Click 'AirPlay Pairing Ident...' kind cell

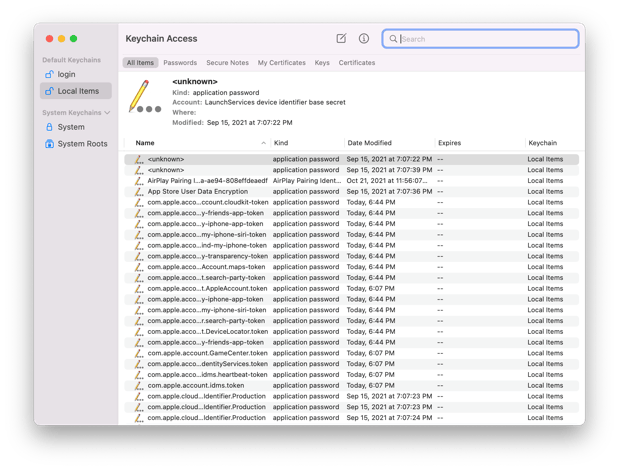307,181
